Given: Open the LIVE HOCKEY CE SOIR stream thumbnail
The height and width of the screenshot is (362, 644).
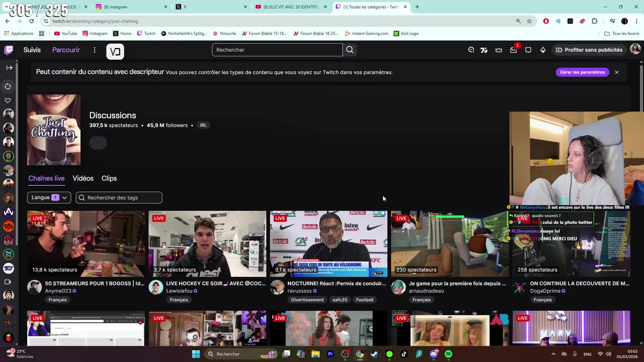Looking at the screenshot, I should [x=207, y=244].
